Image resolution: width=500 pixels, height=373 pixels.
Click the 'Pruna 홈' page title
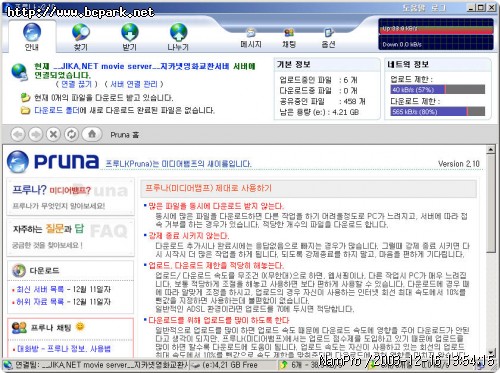125,135
